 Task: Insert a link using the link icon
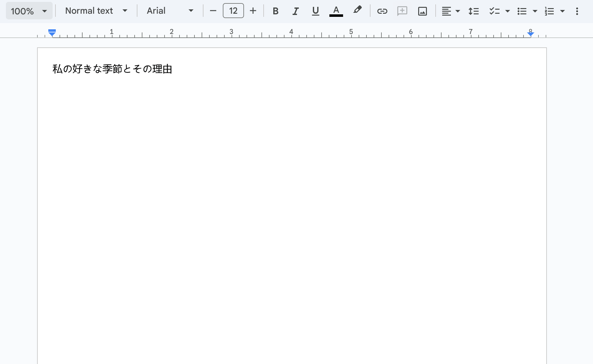[x=382, y=11]
